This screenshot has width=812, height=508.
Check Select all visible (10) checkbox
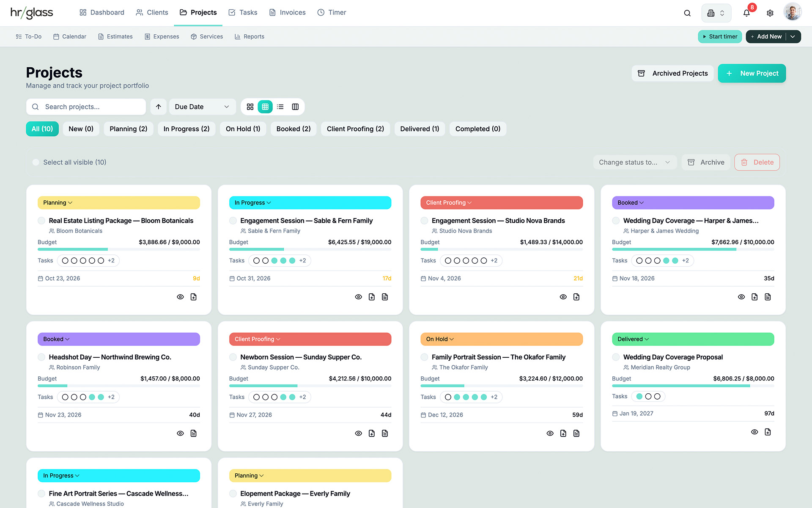point(36,162)
